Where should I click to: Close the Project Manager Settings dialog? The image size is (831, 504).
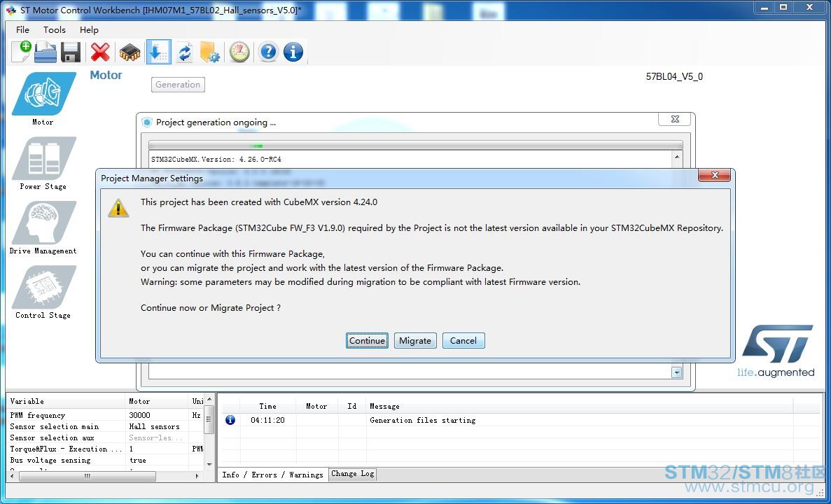click(714, 175)
